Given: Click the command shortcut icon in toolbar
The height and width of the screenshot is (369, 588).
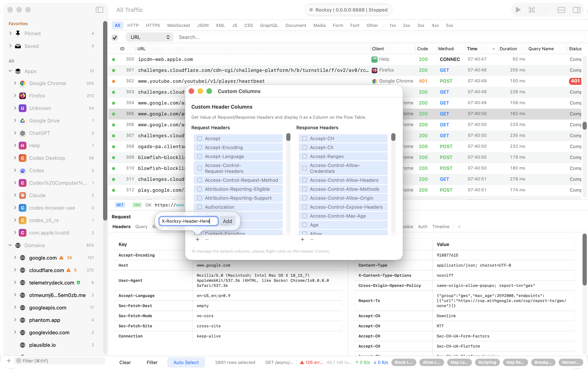Looking at the screenshot, I should coord(532,10).
